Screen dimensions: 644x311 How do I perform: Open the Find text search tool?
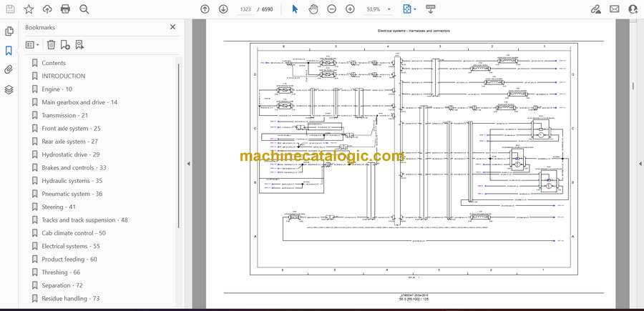click(84, 9)
